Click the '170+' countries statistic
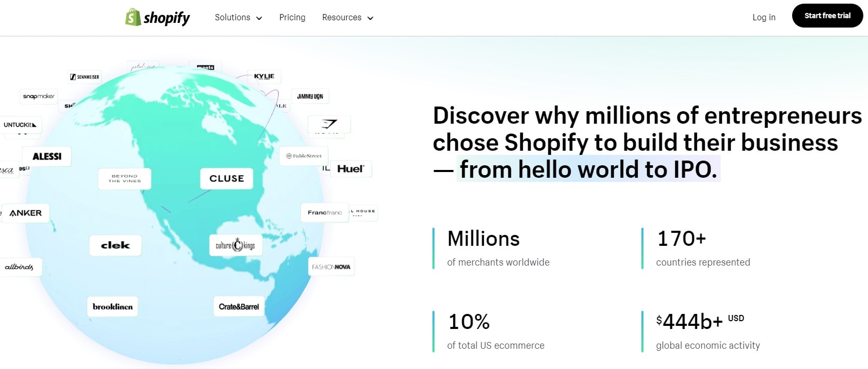This screenshot has height=369, width=868. [x=681, y=239]
